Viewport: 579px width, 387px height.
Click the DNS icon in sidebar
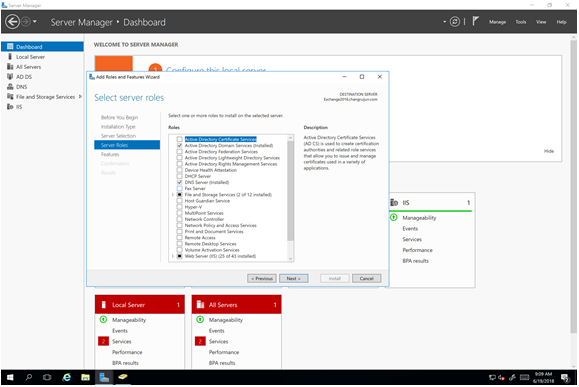point(10,86)
